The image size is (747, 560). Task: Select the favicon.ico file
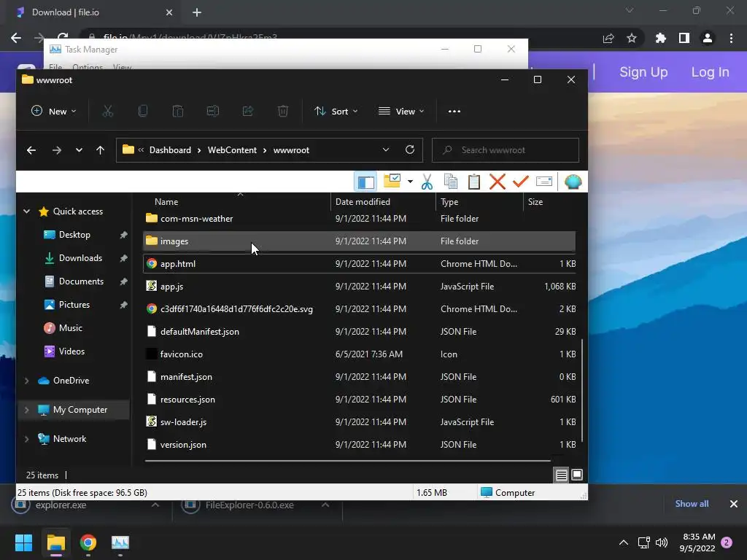point(359,354)
